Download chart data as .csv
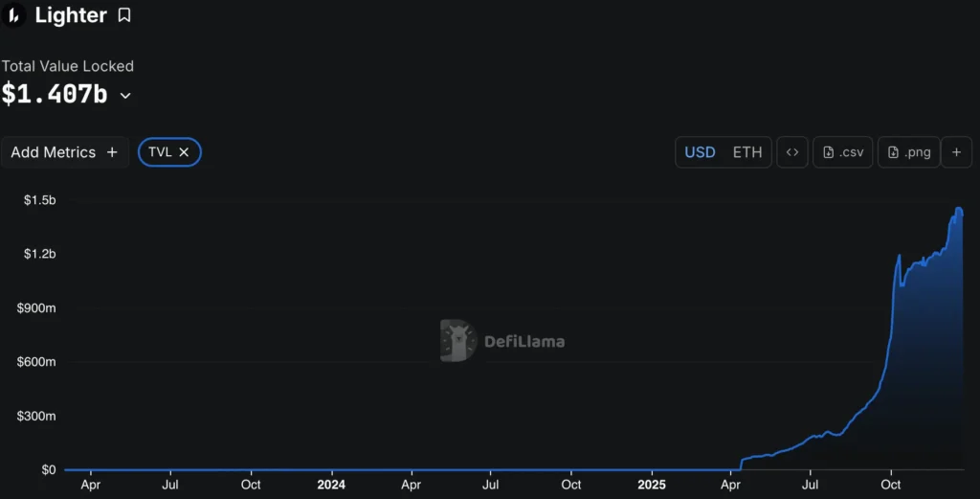Screen dimensions: 980x499 [843, 152]
